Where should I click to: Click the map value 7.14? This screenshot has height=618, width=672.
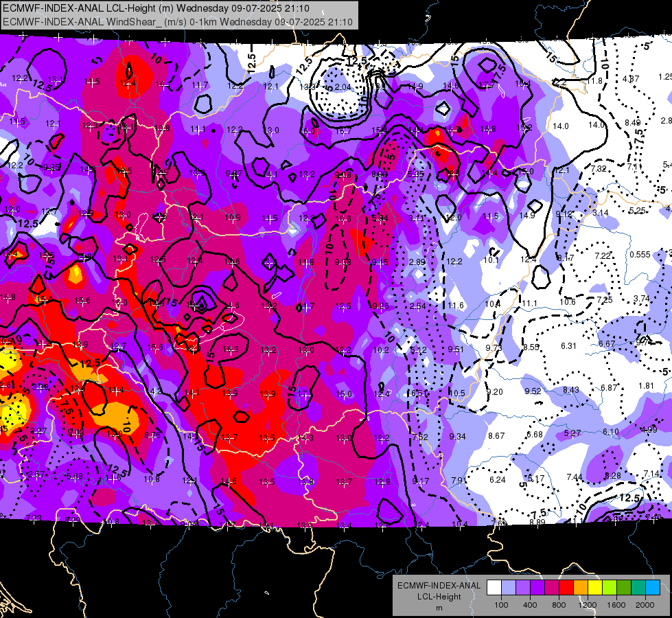point(651,474)
